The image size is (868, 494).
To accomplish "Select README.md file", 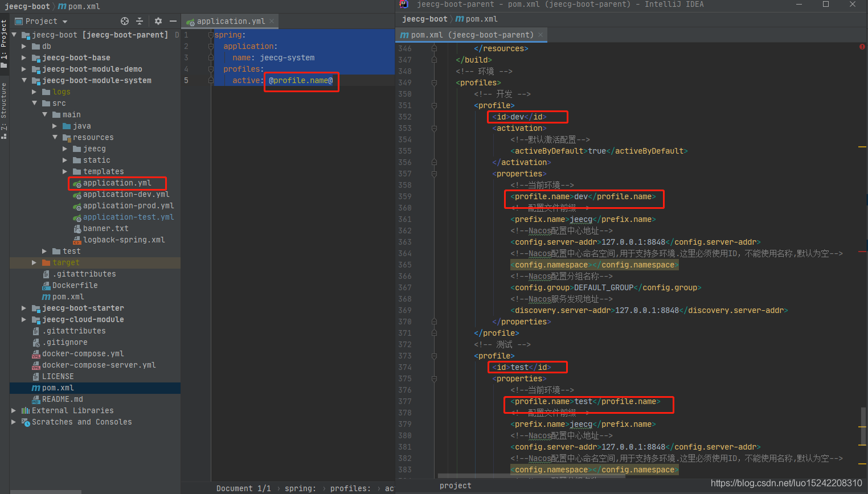I will (57, 399).
